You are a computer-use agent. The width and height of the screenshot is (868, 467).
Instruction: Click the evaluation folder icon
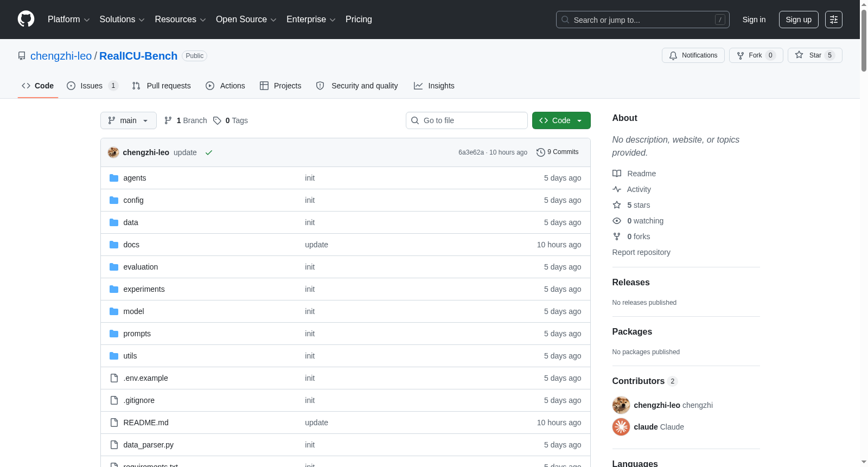[x=114, y=267]
